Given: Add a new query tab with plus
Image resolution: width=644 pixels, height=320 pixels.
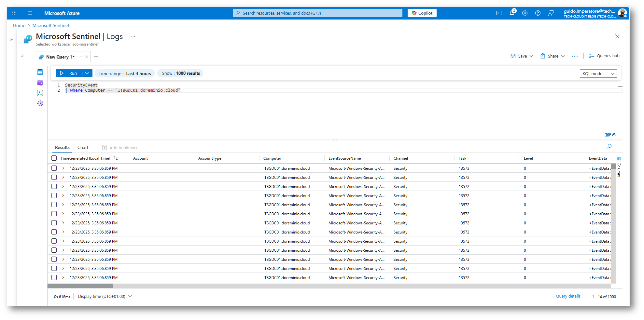Looking at the screenshot, I should (x=96, y=57).
